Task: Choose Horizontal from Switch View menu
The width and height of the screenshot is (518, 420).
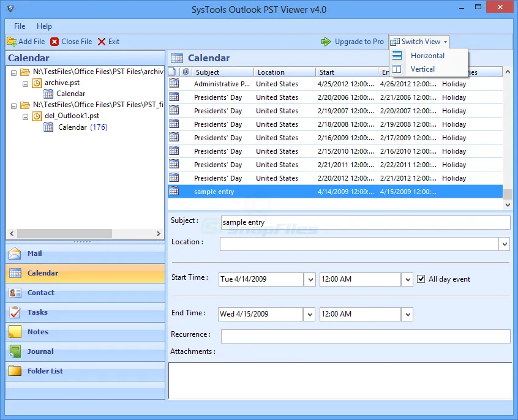Action: (x=427, y=56)
